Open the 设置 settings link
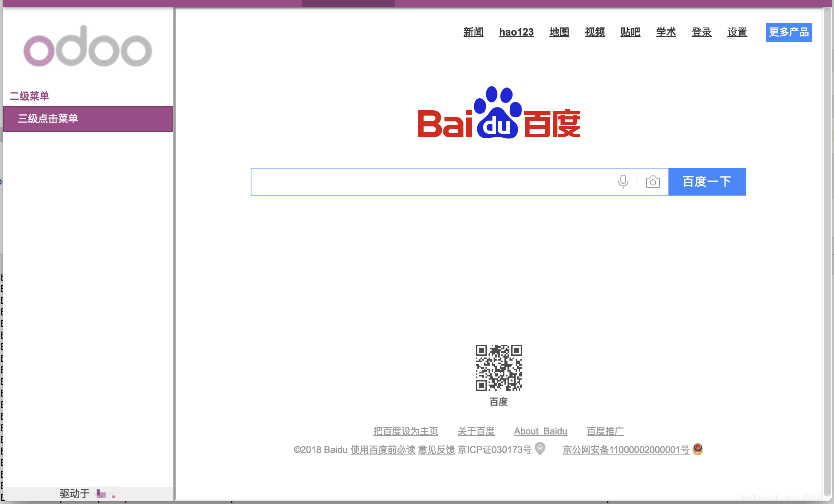 click(x=737, y=32)
